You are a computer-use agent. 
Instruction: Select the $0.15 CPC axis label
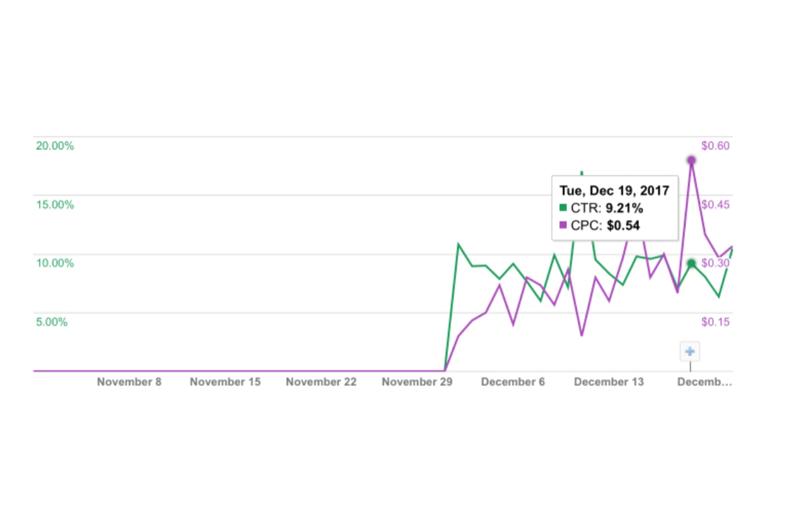pyautogui.click(x=715, y=322)
